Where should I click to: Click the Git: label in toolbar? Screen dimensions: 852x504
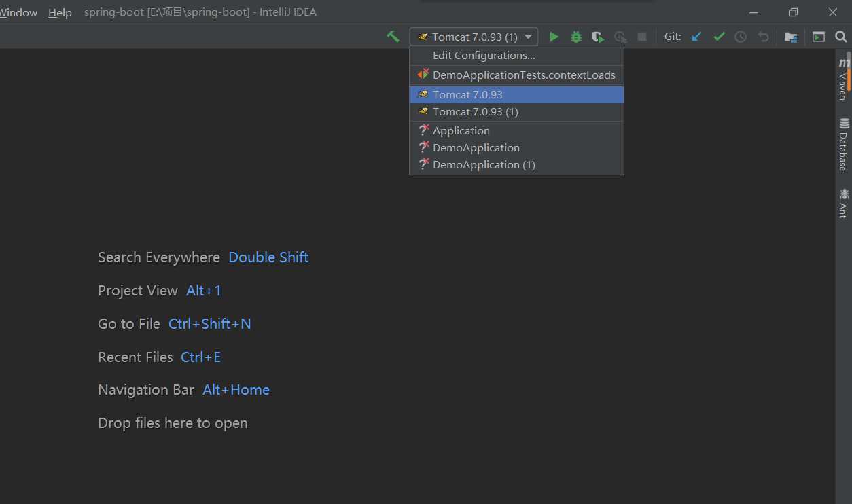[673, 37]
